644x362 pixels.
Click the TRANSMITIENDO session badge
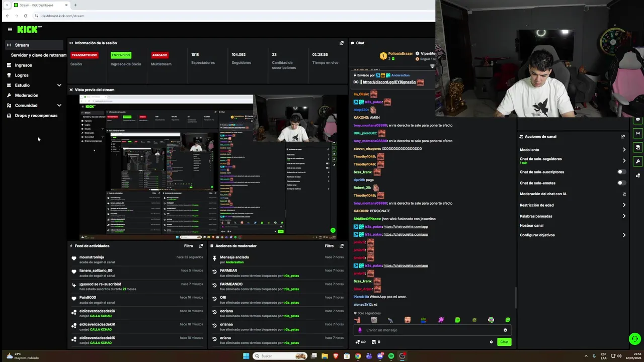pos(84,55)
